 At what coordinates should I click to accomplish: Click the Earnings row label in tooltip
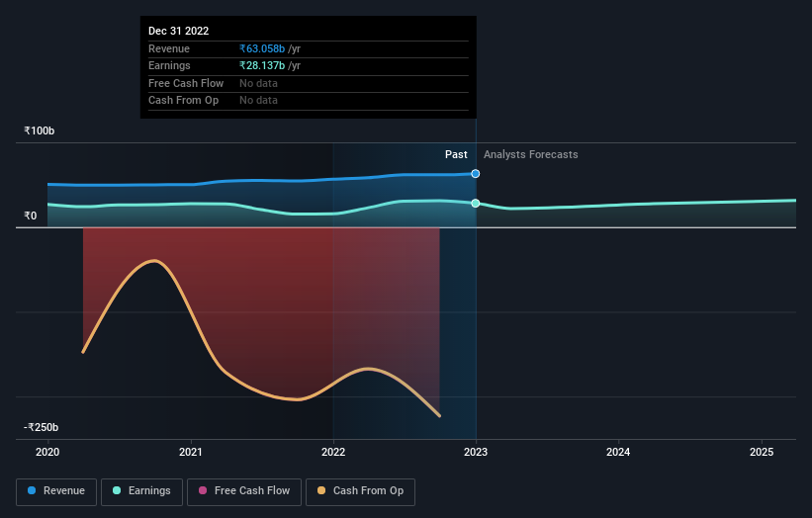point(169,65)
